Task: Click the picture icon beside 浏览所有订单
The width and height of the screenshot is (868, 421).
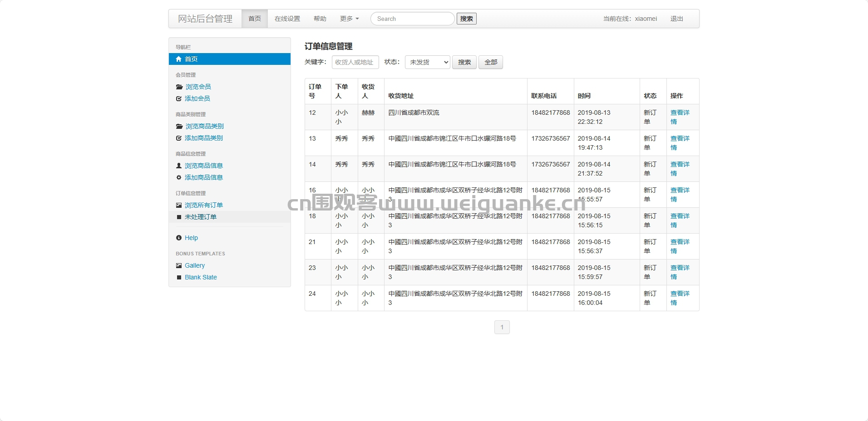Action: (x=179, y=206)
